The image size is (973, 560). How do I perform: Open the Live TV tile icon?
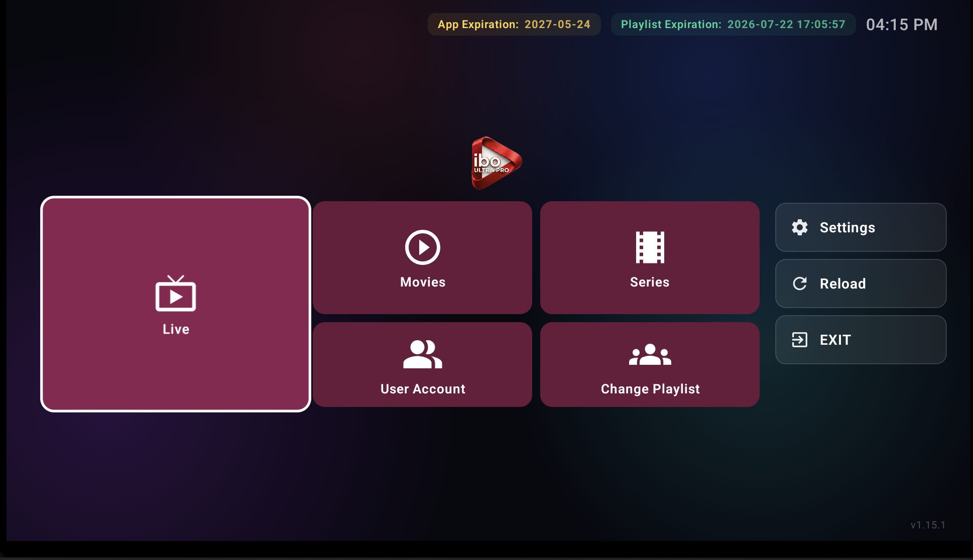point(176,293)
